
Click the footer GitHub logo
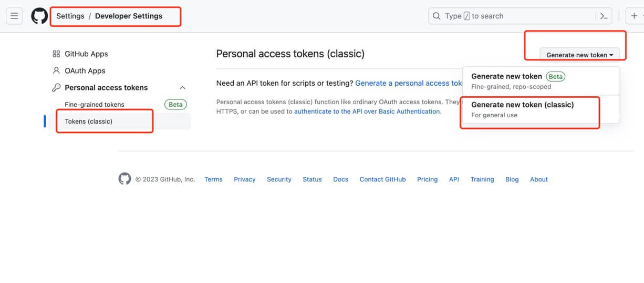(x=124, y=179)
